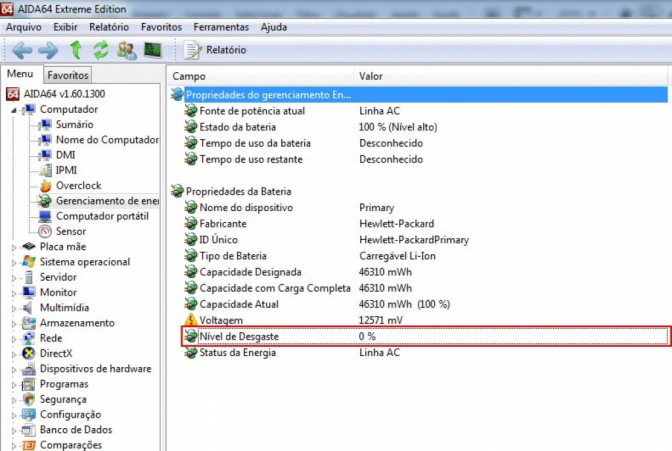Open the Ferramentas menu

coord(221,27)
